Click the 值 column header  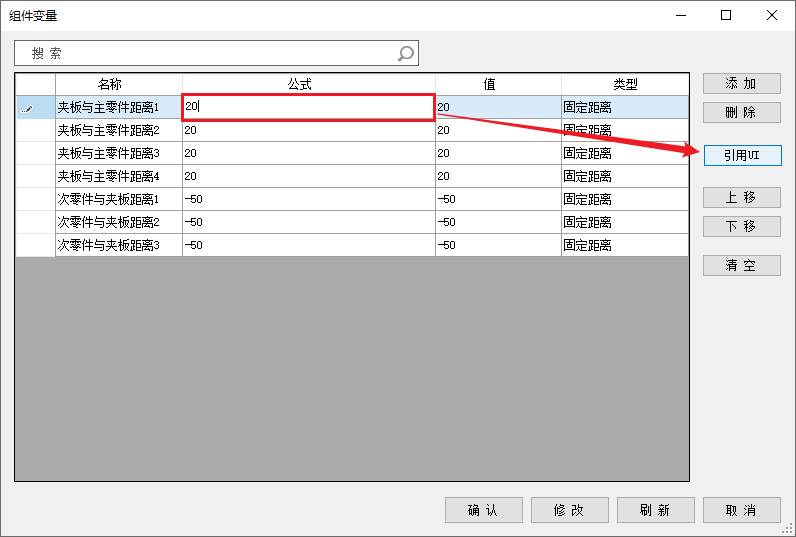point(499,85)
